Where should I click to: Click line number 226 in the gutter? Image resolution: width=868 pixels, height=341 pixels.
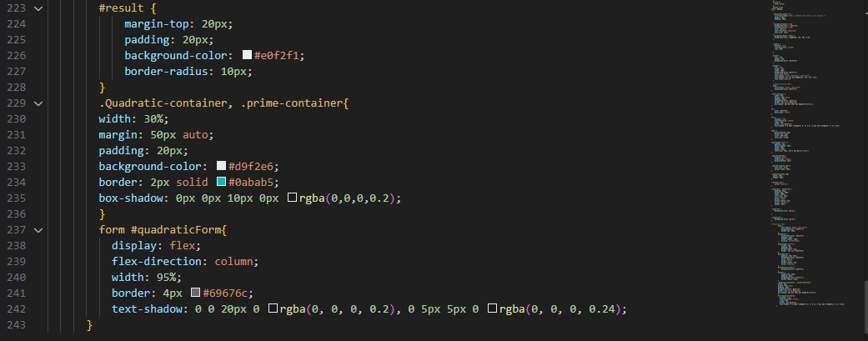click(17, 55)
